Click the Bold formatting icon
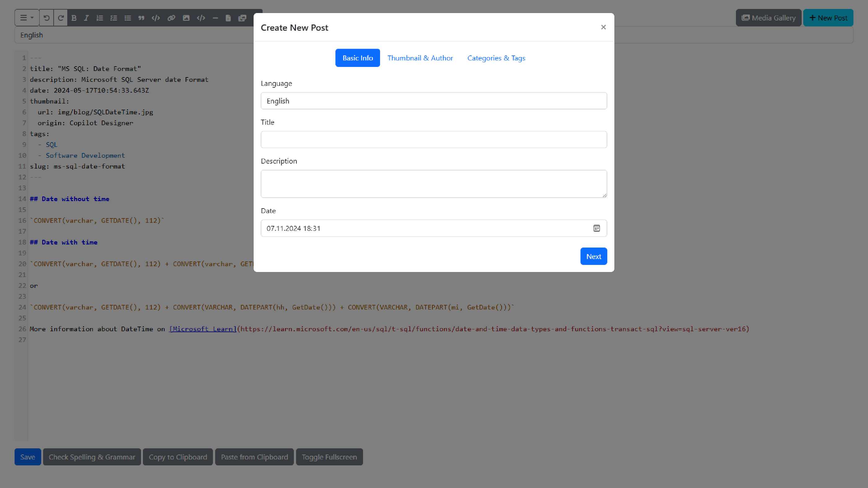 pos(74,18)
